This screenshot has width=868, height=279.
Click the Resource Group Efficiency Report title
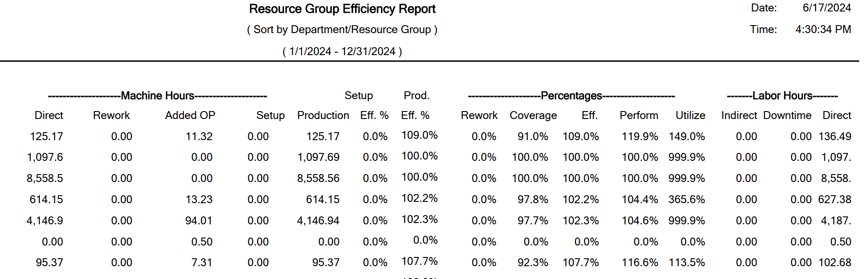(x=342, y=9)
